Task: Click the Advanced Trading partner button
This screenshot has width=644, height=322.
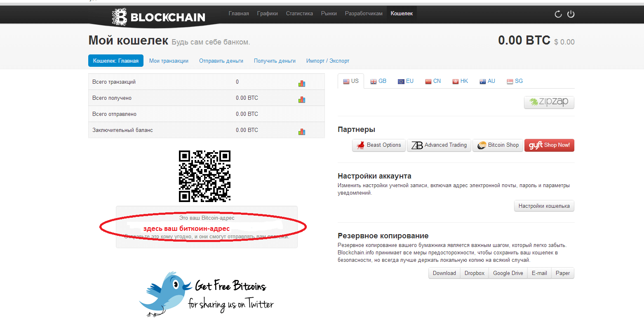Action: click(439, 145)
